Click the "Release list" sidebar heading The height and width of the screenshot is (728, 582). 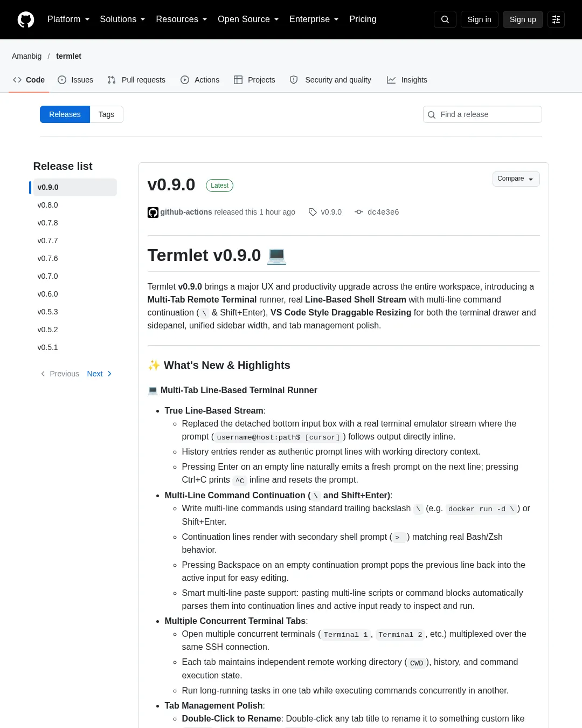(63, 166)
